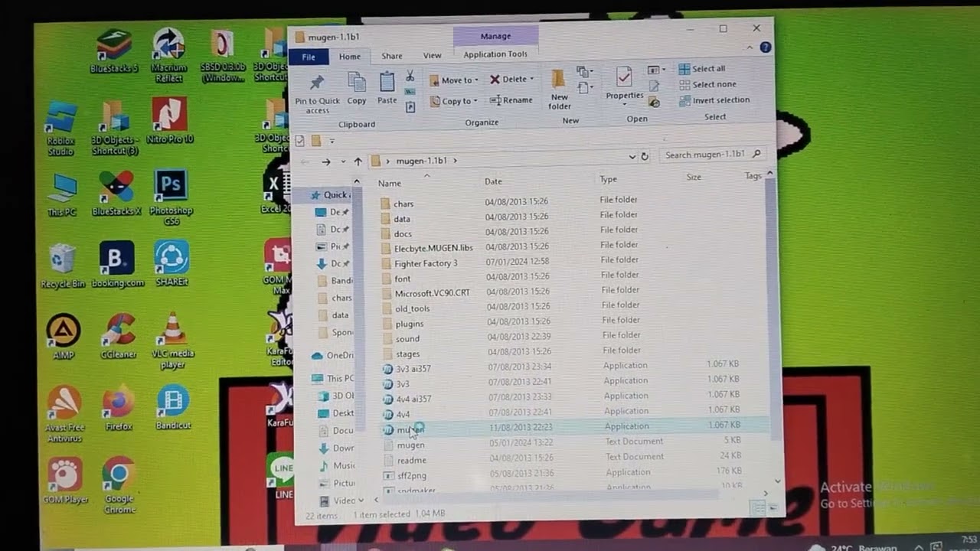Open BlueStacks 5 desktop icon
Screen dimensions: 980x551
pos(115,51)
